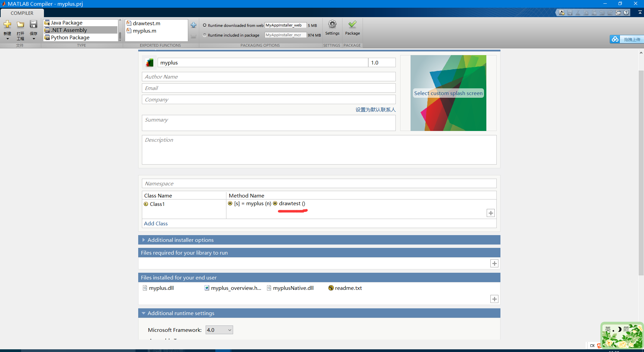Select the myplus (n) method entry

[250, 204]
